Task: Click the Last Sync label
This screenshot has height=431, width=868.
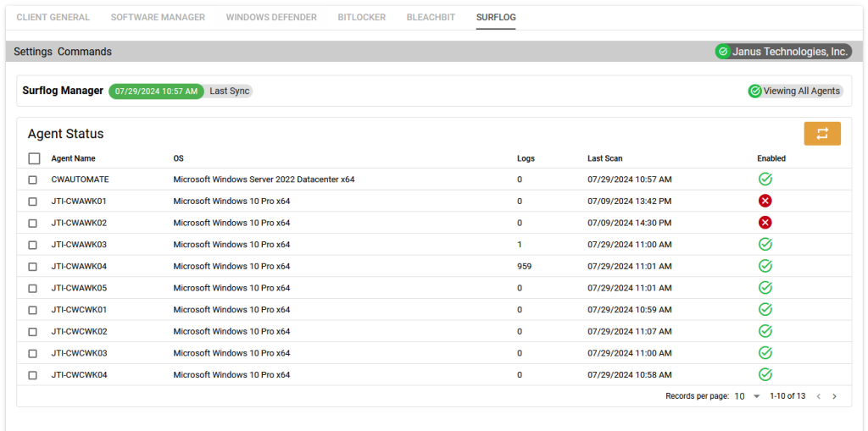Action: (229, 91)
